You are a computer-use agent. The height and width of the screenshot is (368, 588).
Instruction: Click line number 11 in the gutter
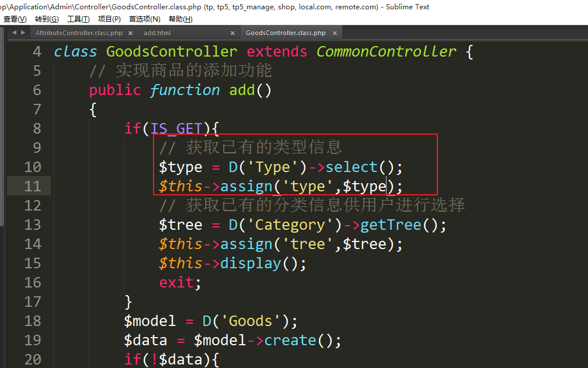pos(33,187)
